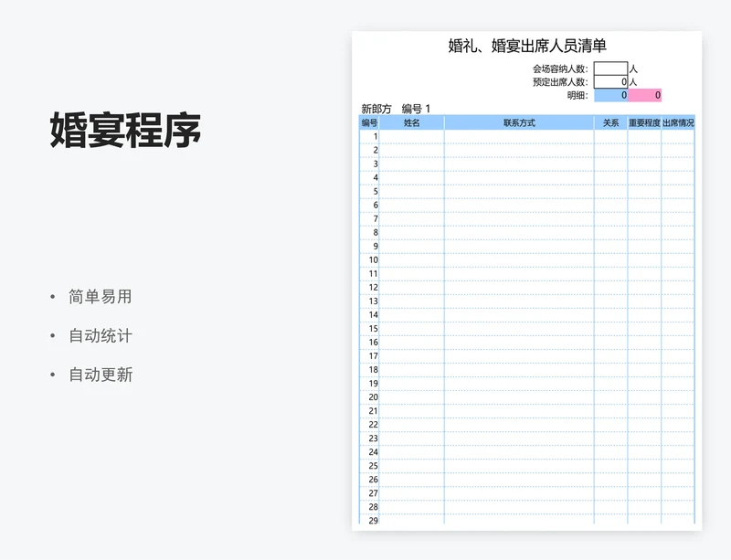Select the 姓名 column header
This screenshot has height=560, width=731.
point(412,122)
